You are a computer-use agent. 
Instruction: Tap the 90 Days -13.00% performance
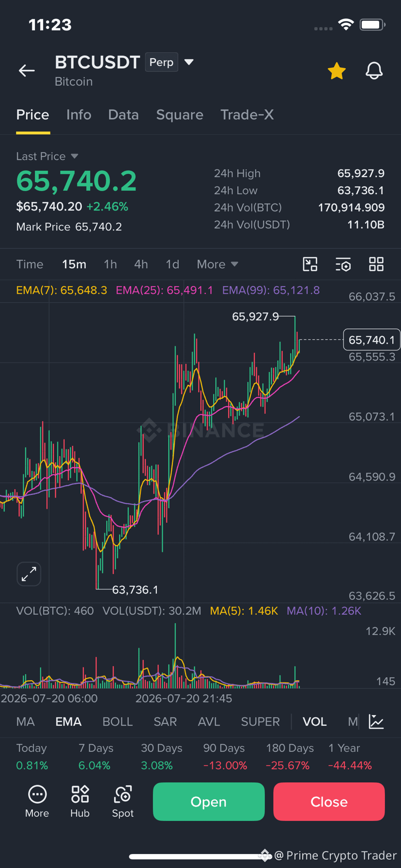pos(225,757)
